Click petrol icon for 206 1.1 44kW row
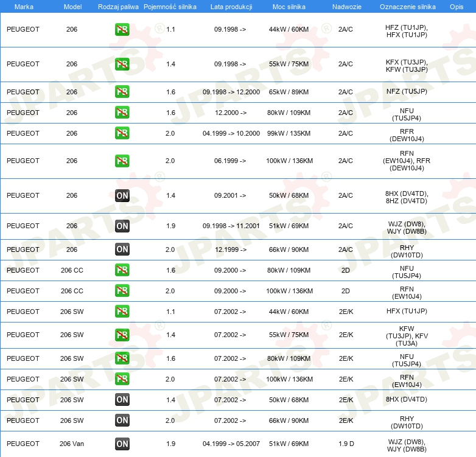The image size is (476, 457). [122, 29]
